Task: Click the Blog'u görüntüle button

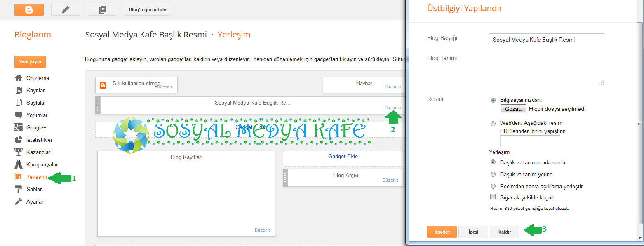Action: (148, 9)
